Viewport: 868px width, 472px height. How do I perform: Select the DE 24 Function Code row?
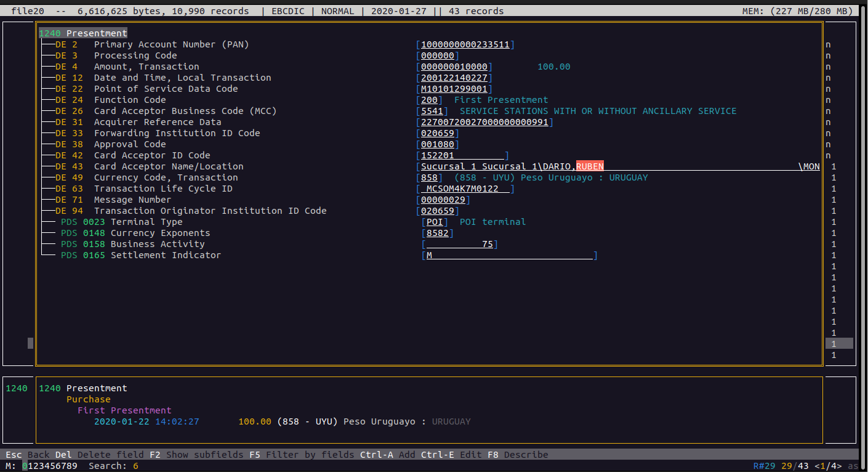pyautogui.click(x=129, y=100)
